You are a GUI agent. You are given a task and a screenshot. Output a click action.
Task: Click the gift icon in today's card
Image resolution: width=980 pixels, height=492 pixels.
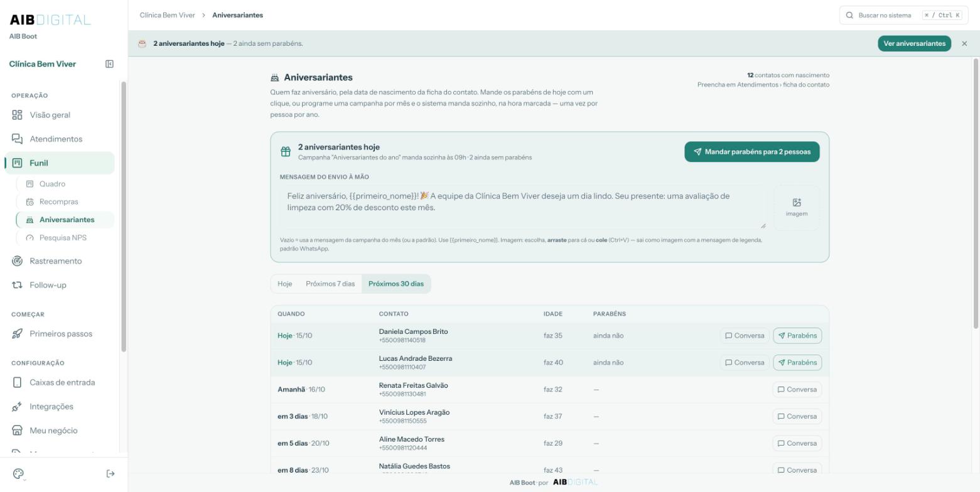coord(286,152)
